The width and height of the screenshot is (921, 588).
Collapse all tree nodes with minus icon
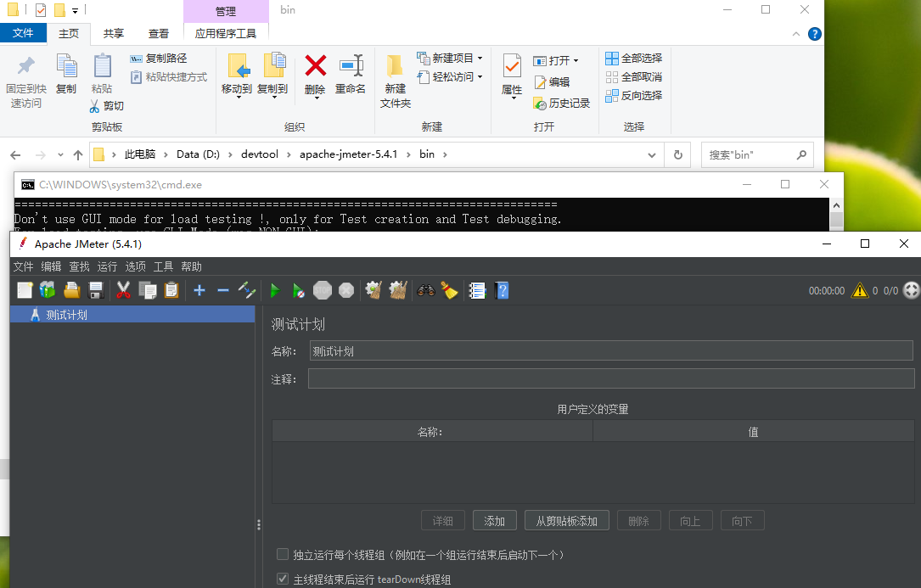[x=223, y=290]
